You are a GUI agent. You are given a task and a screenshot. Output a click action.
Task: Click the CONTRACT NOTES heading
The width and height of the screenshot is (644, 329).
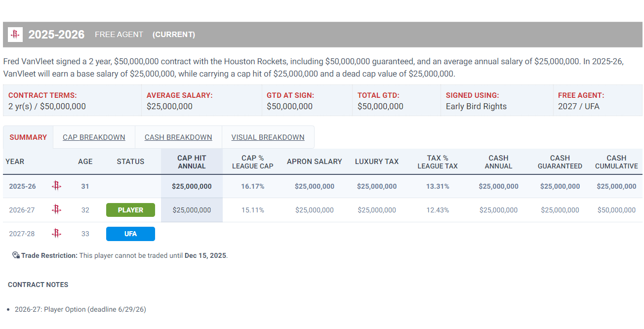[38, 285]
